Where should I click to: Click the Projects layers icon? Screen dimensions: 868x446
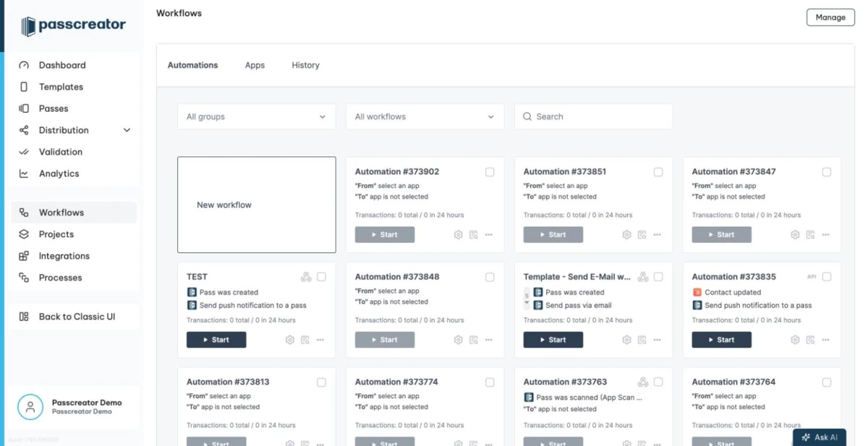[24, 234]
